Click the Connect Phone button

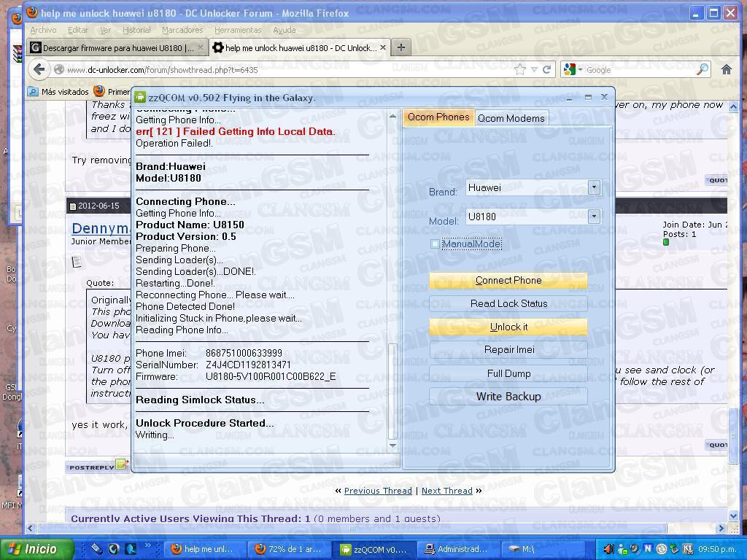tap(508, 281)
